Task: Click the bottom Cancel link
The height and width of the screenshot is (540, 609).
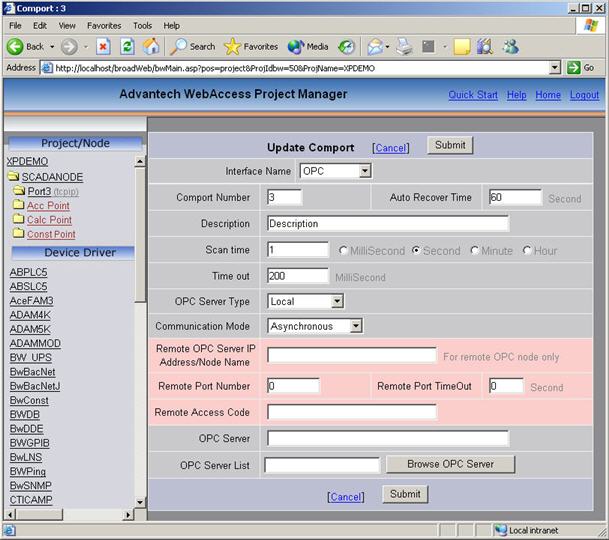Action: point(346,497)
